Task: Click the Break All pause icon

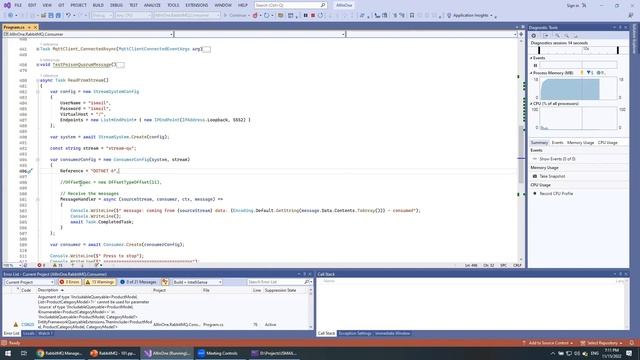Action: coord(305,16)
